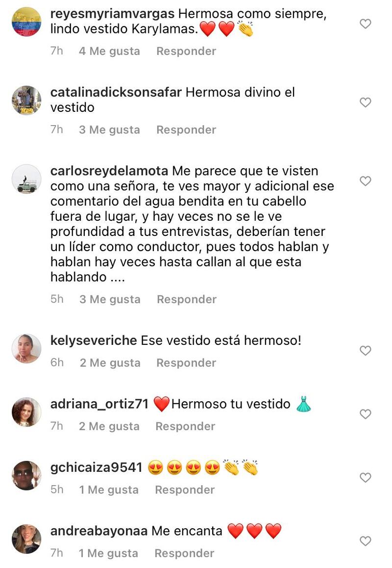Like adriana_ortiz71's comment
Screen dimensions: 392x568
365,414
